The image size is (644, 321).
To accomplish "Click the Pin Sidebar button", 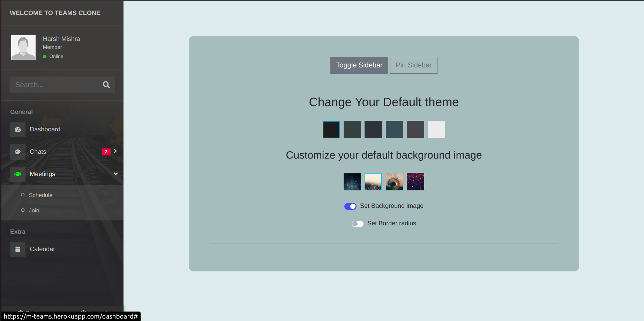I will pyautogui.click(x=414, y=65).
